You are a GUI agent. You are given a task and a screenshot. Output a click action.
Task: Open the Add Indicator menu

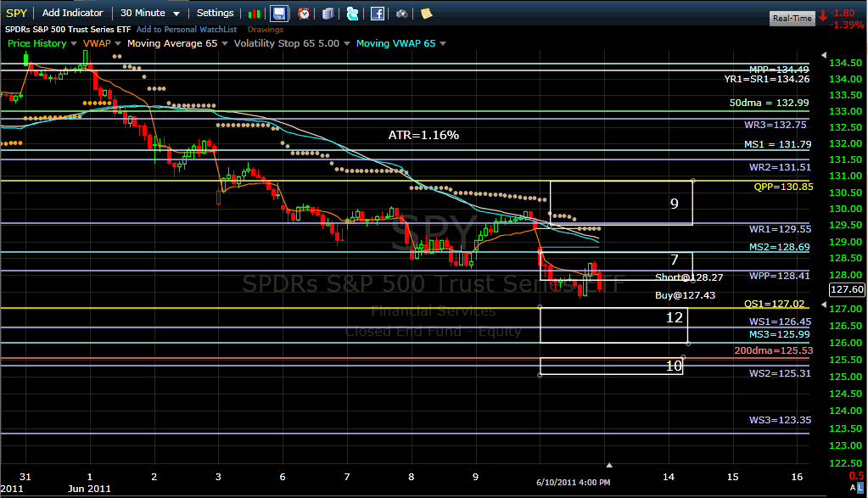(72, 13)
